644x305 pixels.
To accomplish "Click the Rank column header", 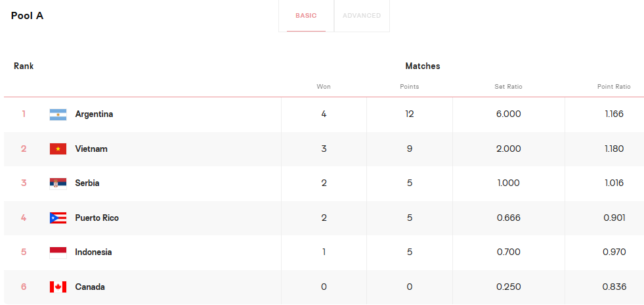I will point(24,66).
